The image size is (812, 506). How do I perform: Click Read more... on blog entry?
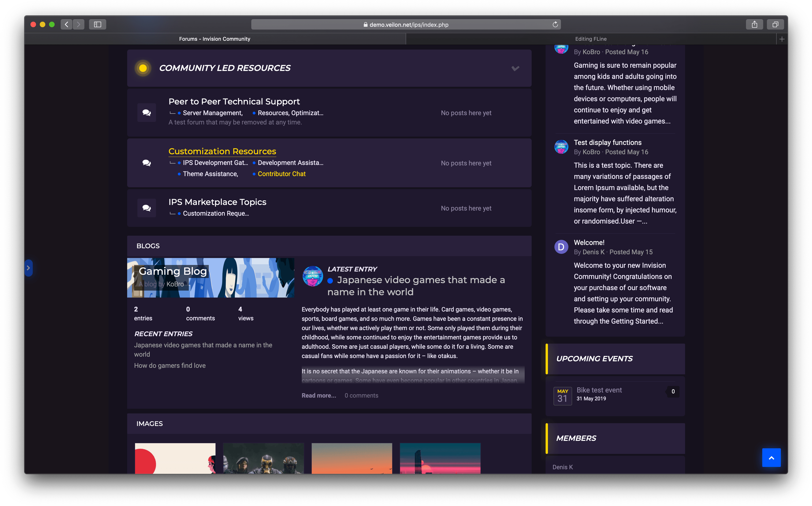coord(319,395)
